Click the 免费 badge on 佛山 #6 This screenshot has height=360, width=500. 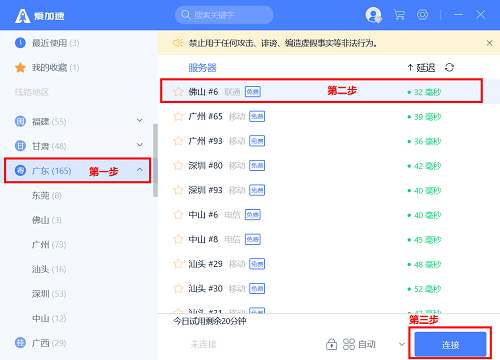pyautogui.click(x=253, y=92)
